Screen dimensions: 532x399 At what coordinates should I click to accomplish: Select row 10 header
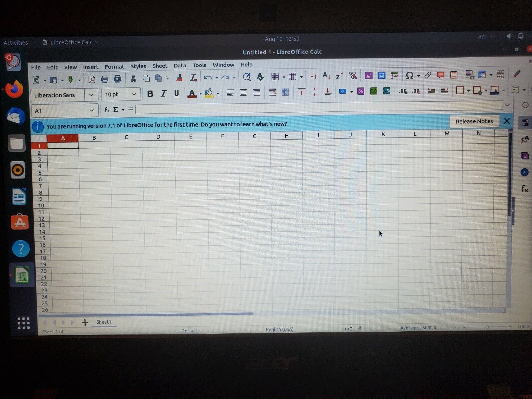coord(41,205)
